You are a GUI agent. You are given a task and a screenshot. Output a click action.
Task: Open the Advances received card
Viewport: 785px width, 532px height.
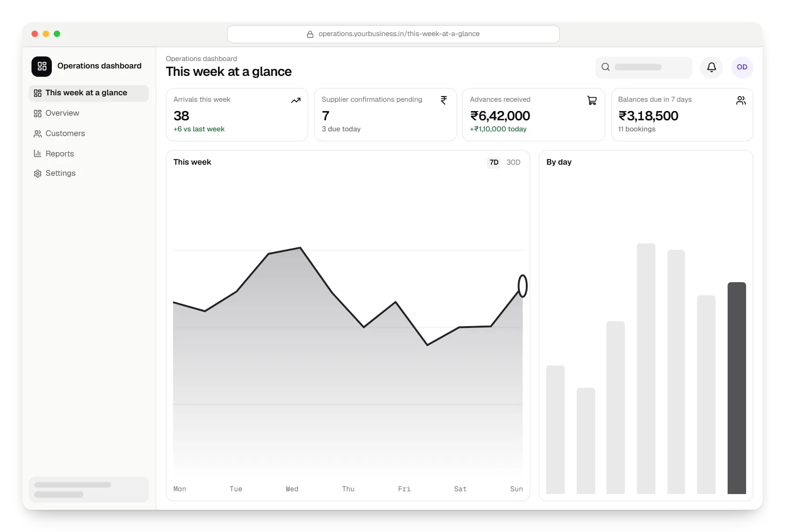coord(534,115)
